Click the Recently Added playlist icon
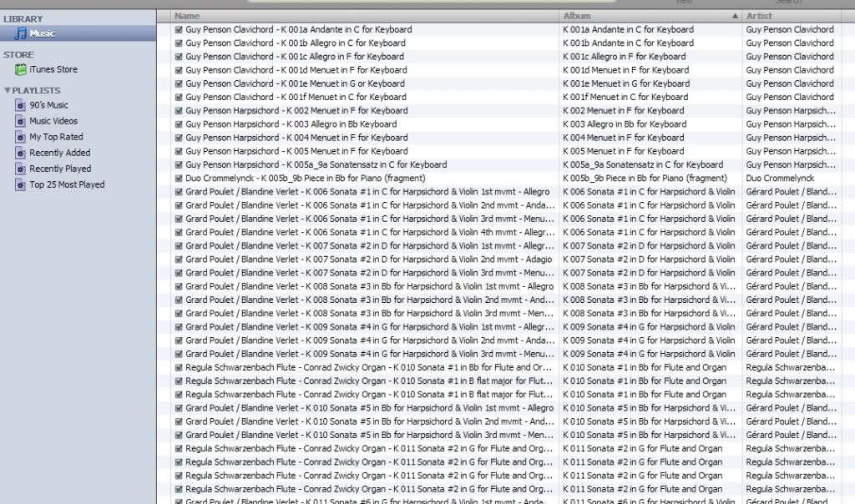The width and height of the screenshot is (855, 504). point(20,153)
